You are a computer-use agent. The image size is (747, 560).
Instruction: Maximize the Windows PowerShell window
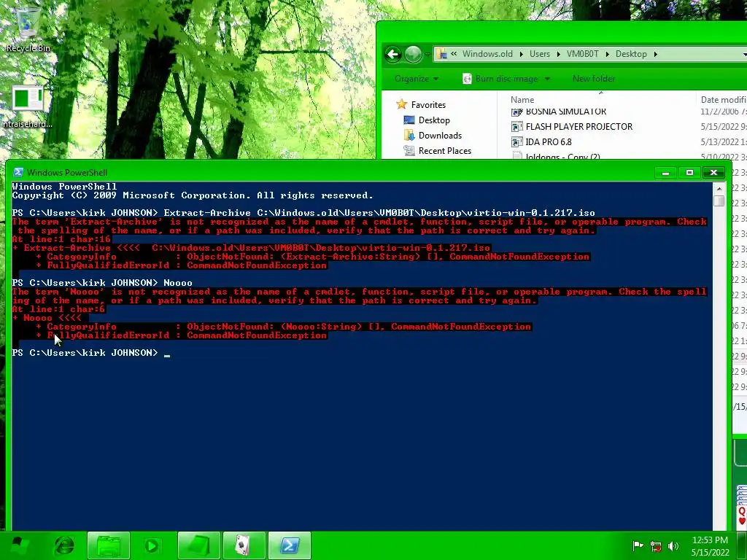(689, 172)
